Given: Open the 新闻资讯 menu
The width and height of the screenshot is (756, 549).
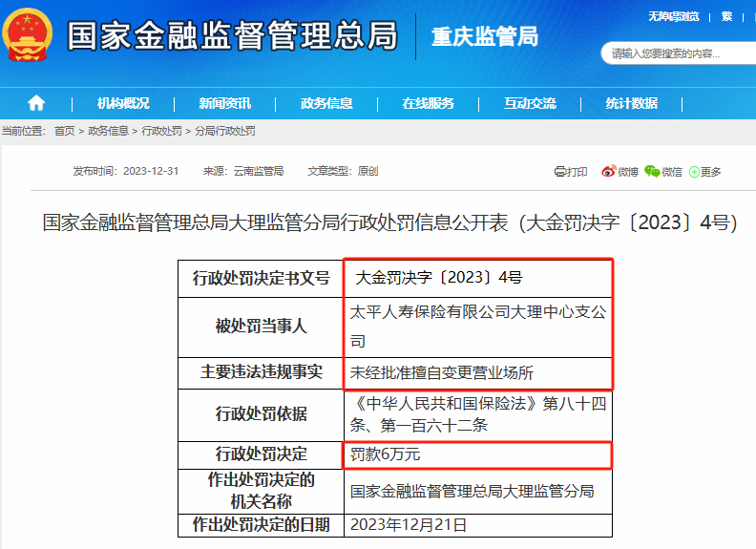Looking at the screenshot, I should [224, 103].
